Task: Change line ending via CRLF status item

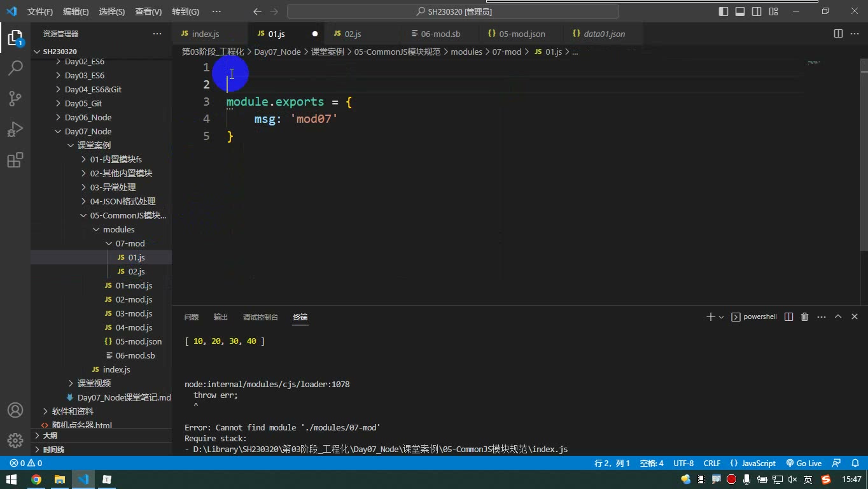Action: [712, 464]
